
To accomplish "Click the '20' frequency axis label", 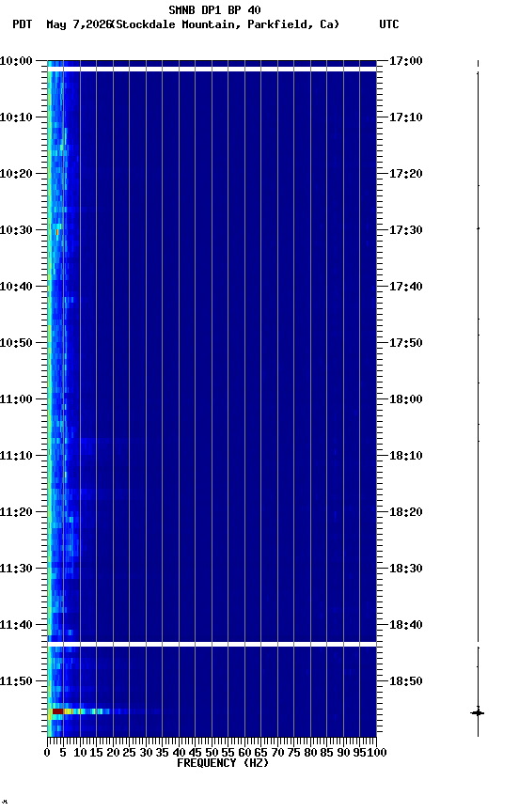I will tap(113, 754).
